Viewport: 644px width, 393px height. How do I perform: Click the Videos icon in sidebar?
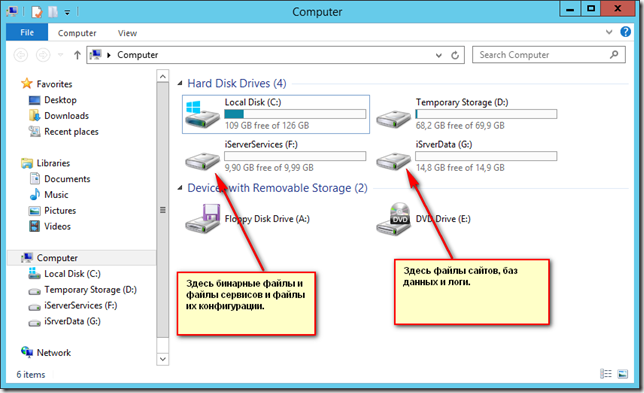click(x=34, y=226)
